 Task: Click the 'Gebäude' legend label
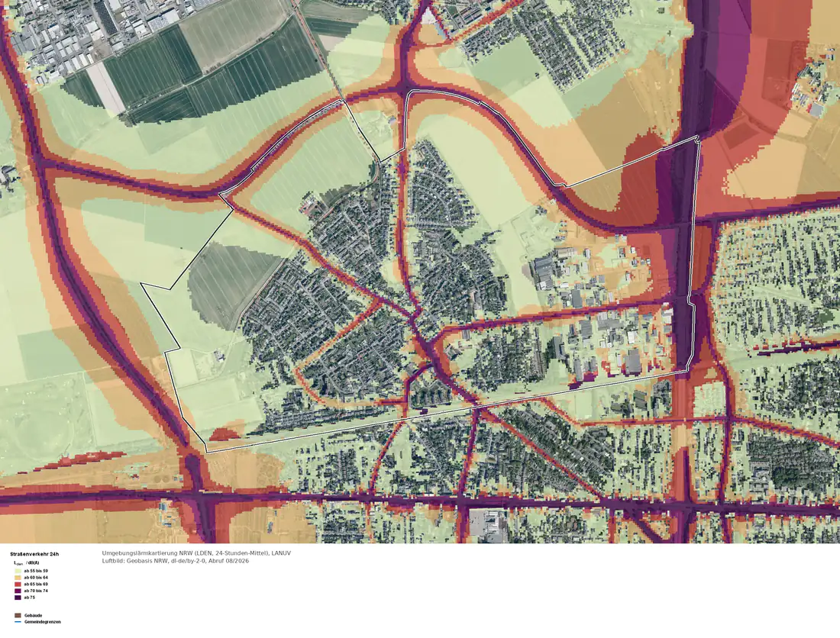tap(33, 616)
